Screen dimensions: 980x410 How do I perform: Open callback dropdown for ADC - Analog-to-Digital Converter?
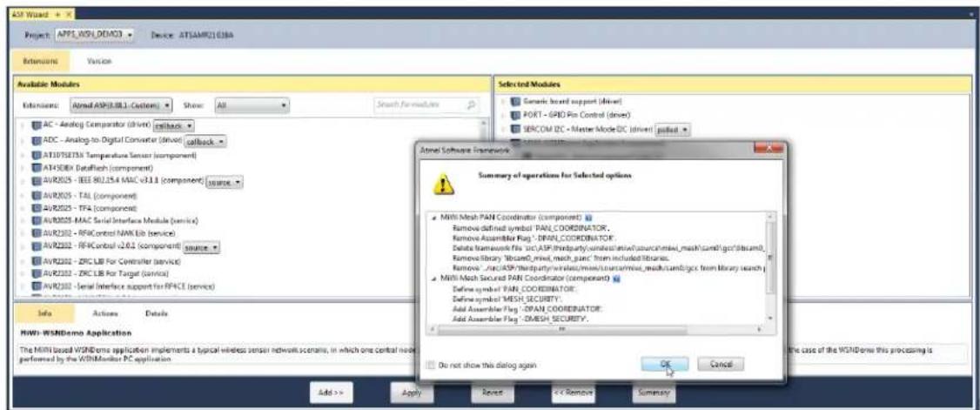204,142
